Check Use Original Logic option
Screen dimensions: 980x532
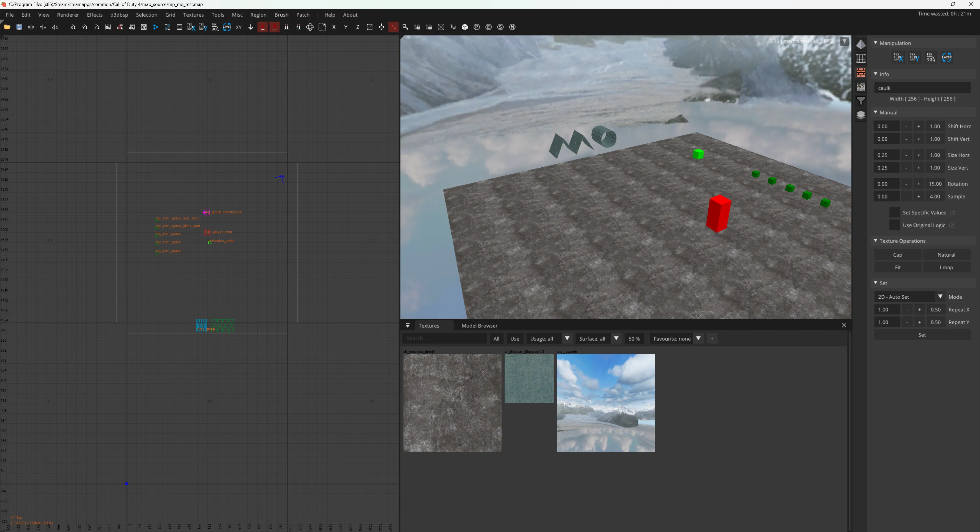click(x=894, y=225)
